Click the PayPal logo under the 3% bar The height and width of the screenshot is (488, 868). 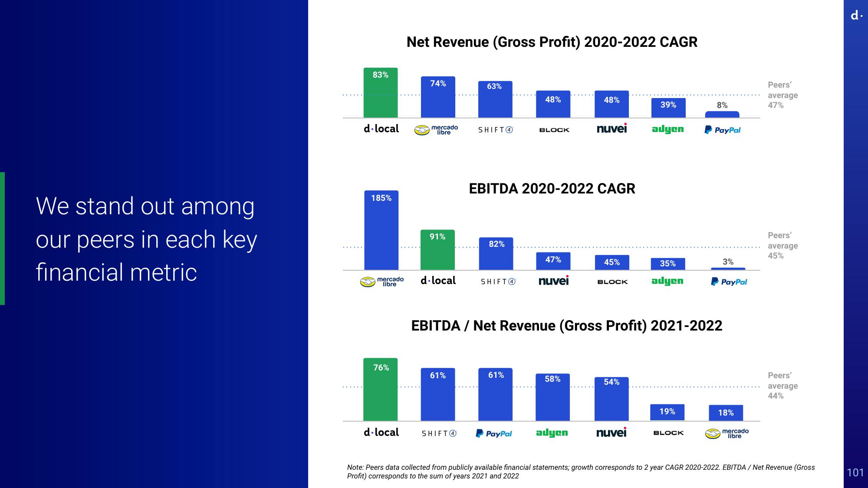[x=729, y=282]
